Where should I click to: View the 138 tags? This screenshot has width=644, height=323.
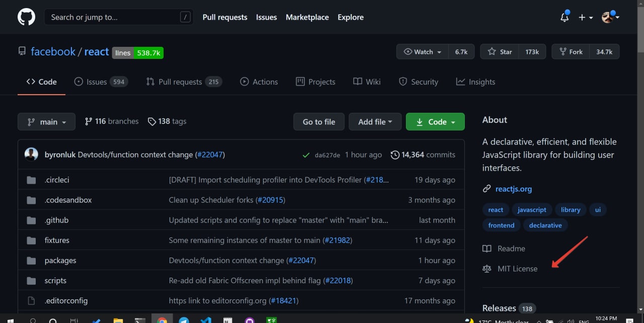167,121
